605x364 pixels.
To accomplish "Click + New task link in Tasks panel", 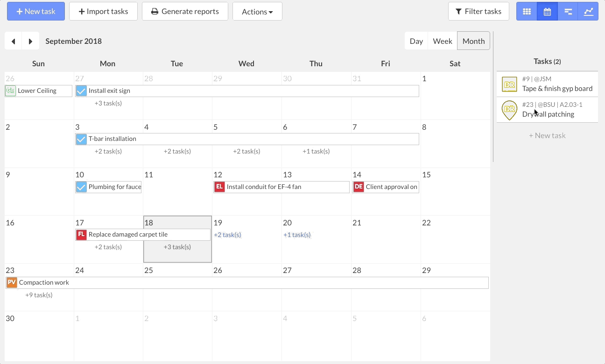I will pos(547,135).
